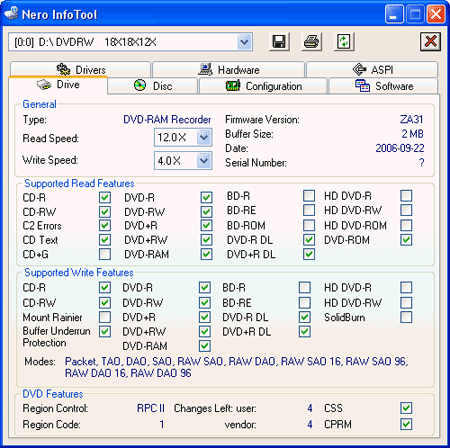
Task: Toggle BD-RE checkbox in Supported Write Features
Action: (x=304, y=303)
